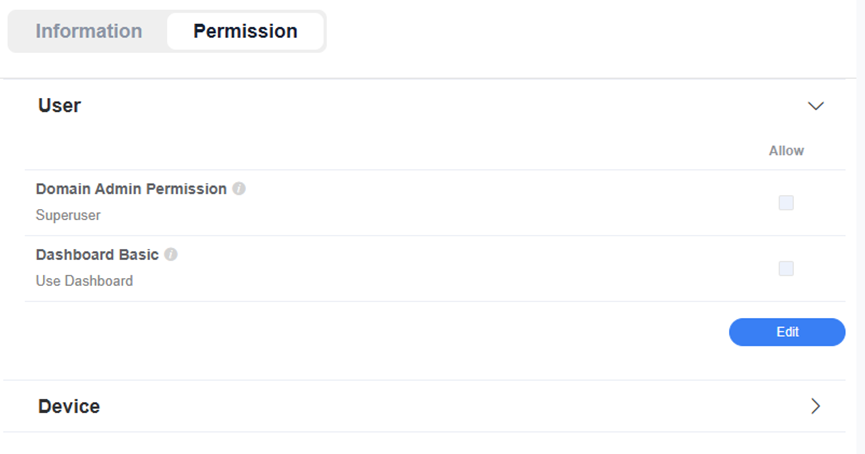Click the Domain Admin Permission info icon

[239, 189]
